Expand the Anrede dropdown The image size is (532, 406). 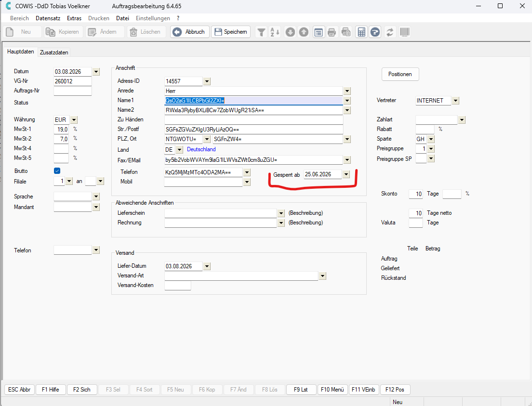point(347,91)
